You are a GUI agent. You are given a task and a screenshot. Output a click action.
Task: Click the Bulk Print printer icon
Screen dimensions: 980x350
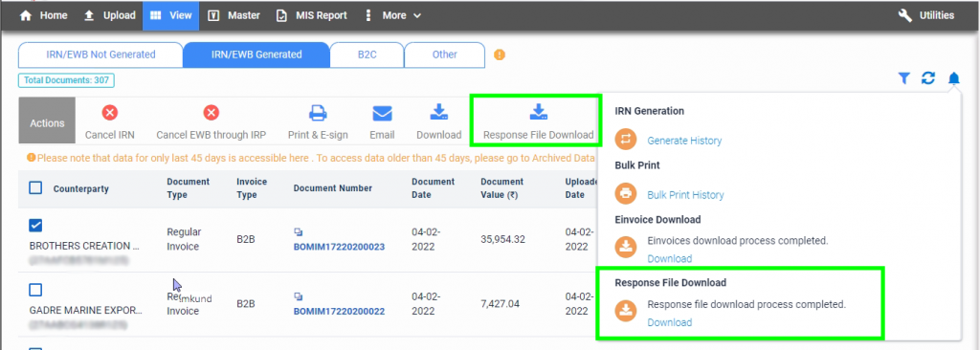point(626,193)
